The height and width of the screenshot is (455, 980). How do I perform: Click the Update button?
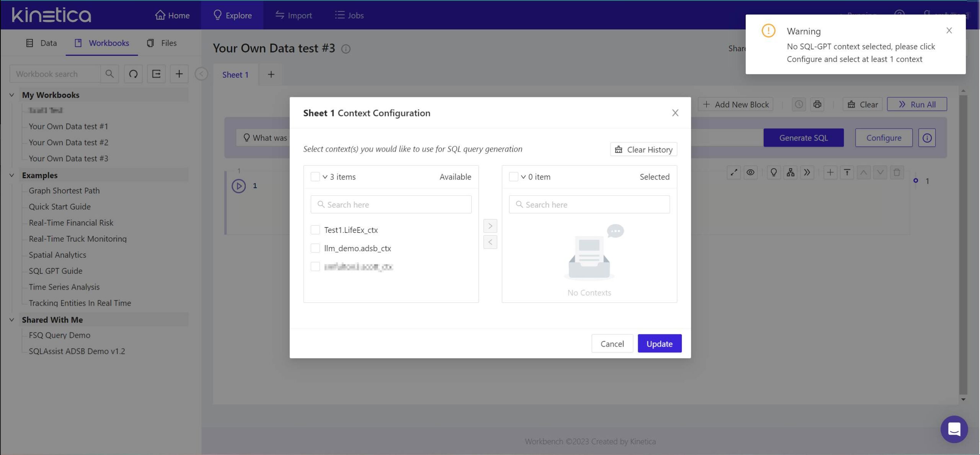(x=659, y=344)
